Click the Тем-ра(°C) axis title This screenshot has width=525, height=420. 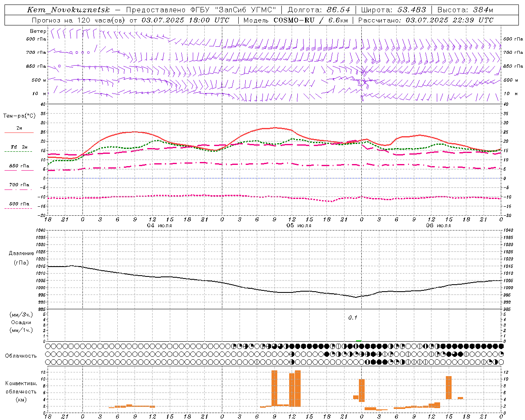pyautogui.click(x=19, y=116)
